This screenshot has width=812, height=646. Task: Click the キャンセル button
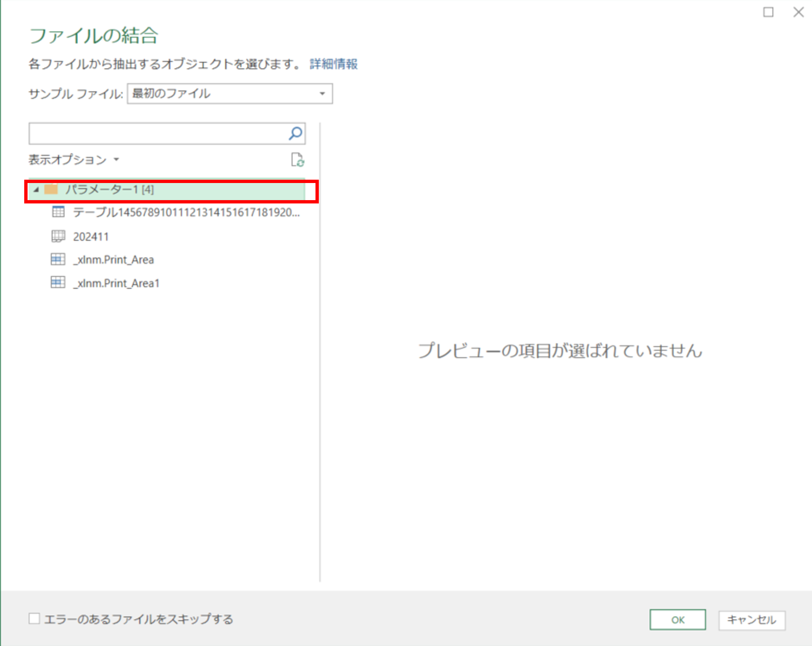click(751, 619)
